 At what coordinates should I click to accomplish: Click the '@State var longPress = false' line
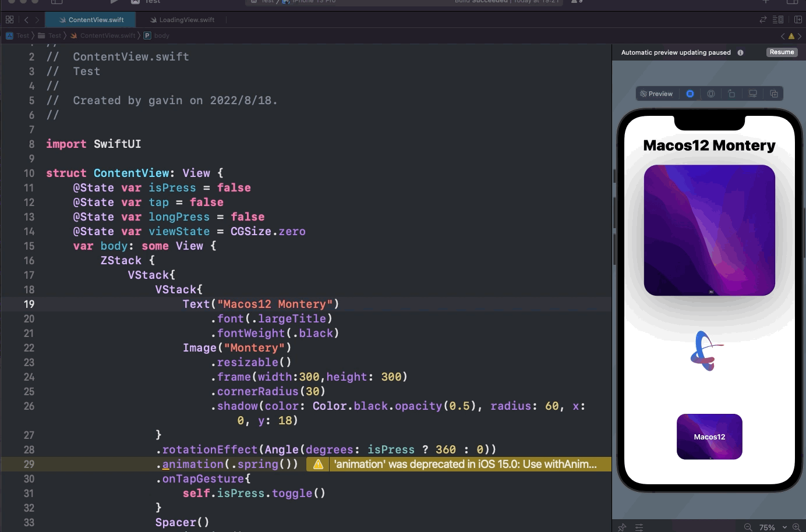click(169, 217)
